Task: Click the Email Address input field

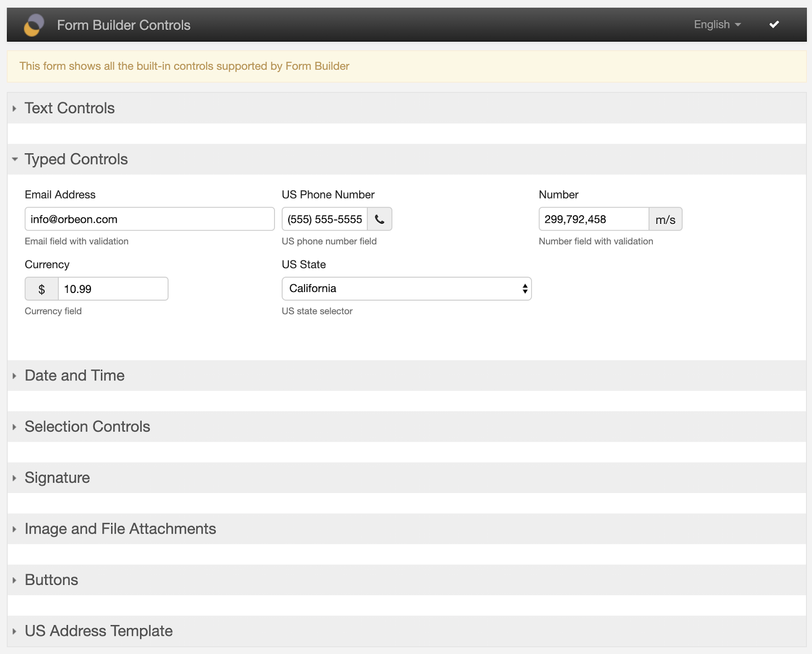Action: coord(149,219)
